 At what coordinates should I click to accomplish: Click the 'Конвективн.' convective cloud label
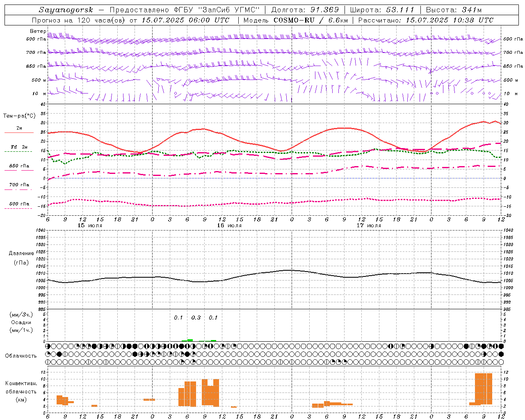click(21, 383)
